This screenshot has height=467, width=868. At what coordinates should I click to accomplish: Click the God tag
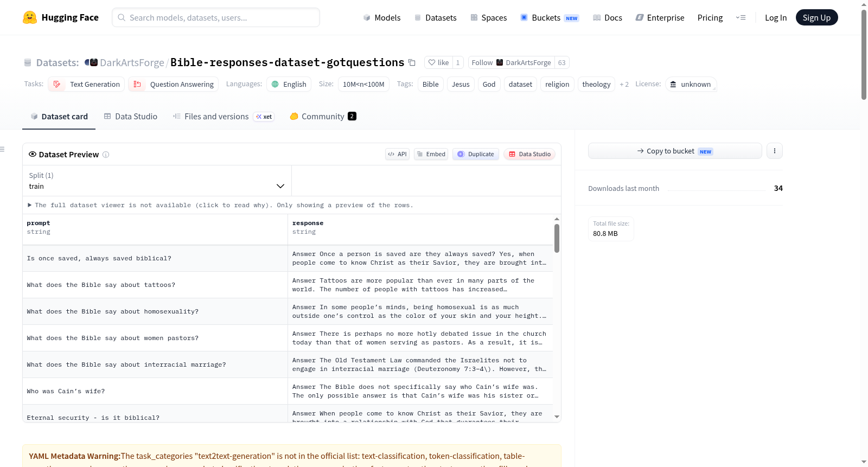(489, 84)
